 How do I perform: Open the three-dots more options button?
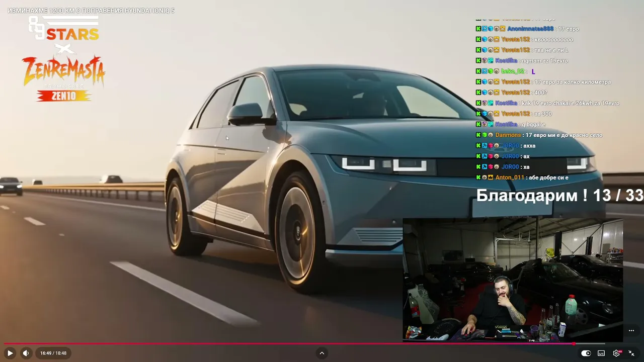point(631,330)
